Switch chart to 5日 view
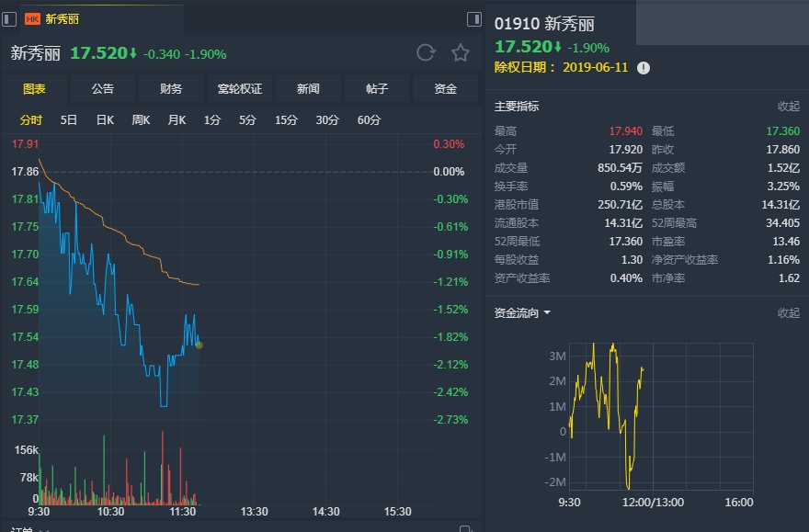Viewport: 809px width, 532px height. 69,119
